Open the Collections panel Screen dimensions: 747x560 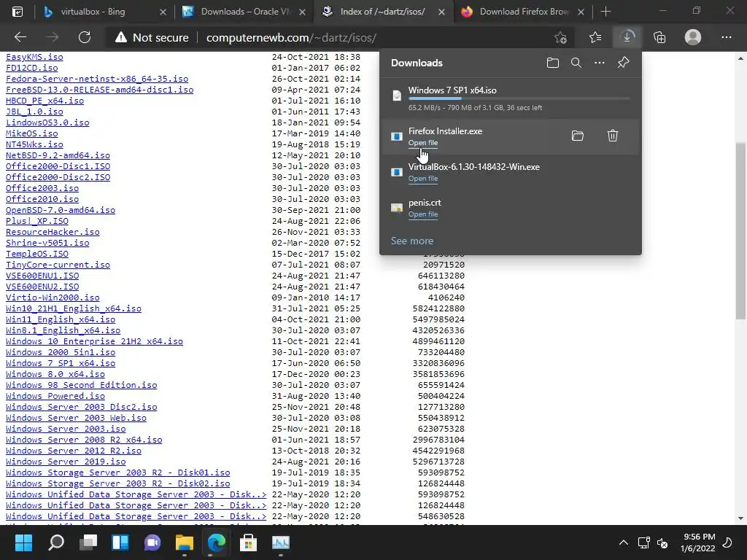coord(659,37)
